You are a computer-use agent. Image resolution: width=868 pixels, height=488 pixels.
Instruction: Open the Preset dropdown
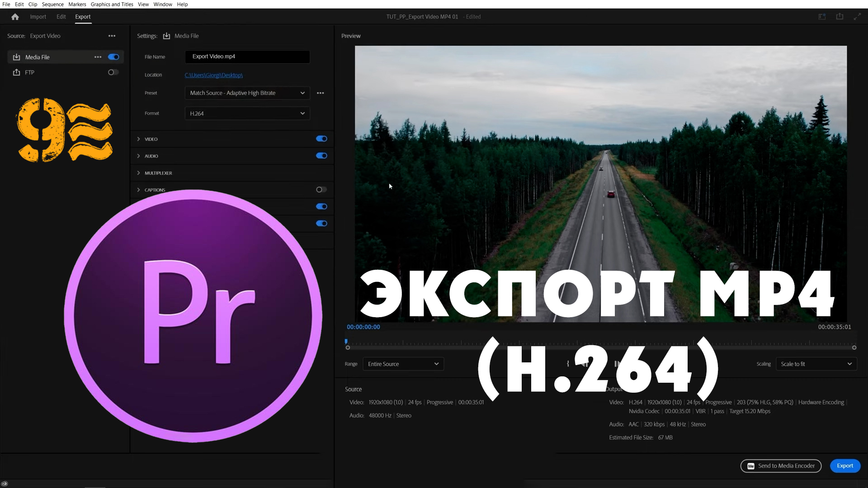247,93
